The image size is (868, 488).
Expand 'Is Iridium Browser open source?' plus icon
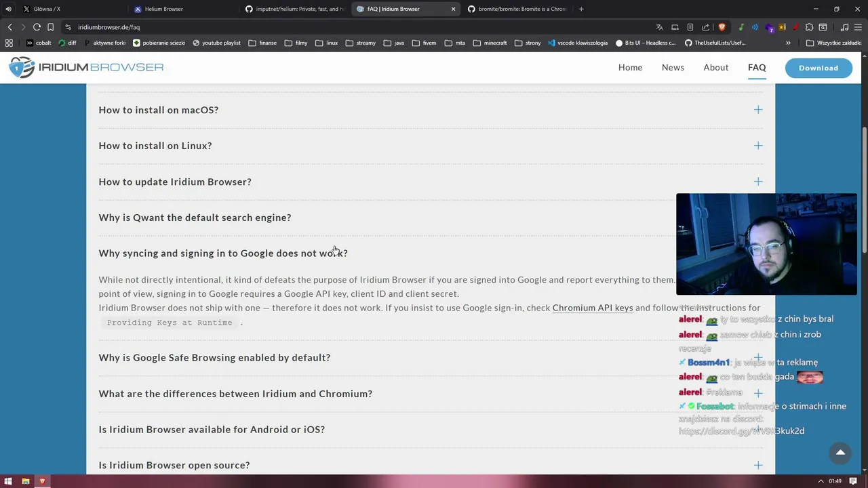(758, 465)
